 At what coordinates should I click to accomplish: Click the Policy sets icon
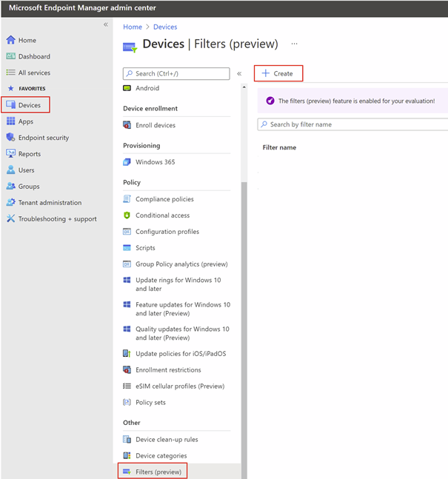click(127, 402)
